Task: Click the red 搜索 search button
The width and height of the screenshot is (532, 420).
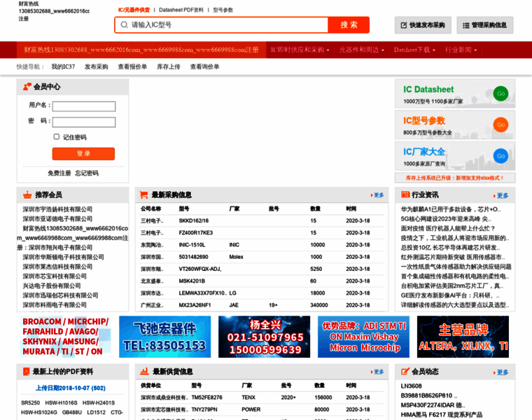Action: (349, 24)
